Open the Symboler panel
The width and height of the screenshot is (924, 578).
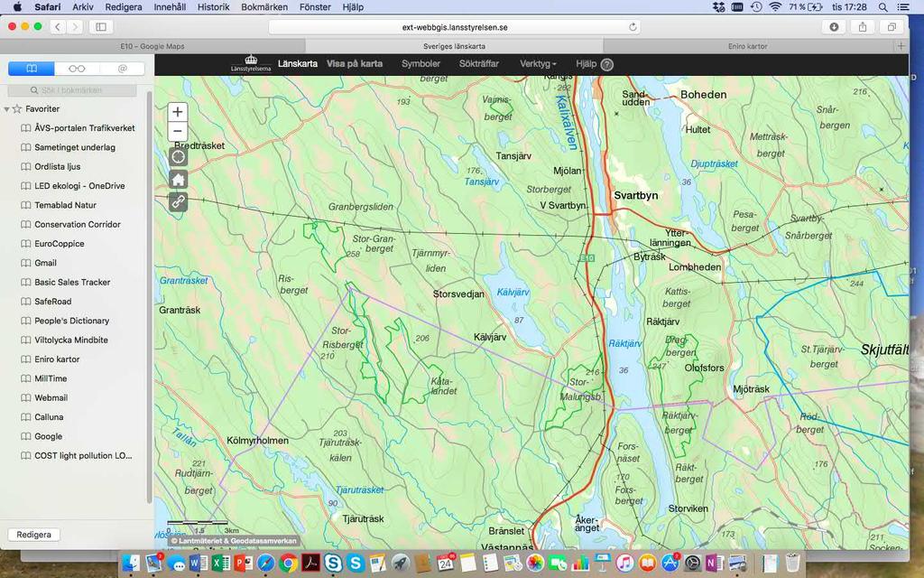420,64
